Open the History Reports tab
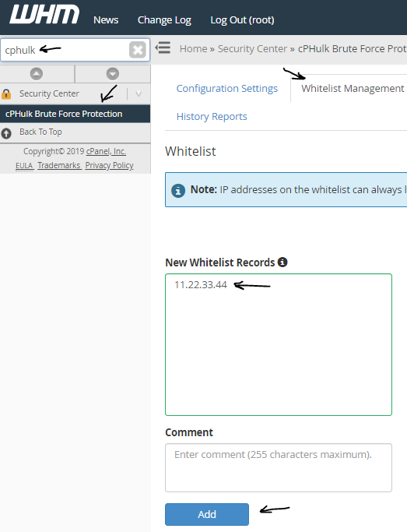 point(212,116)
